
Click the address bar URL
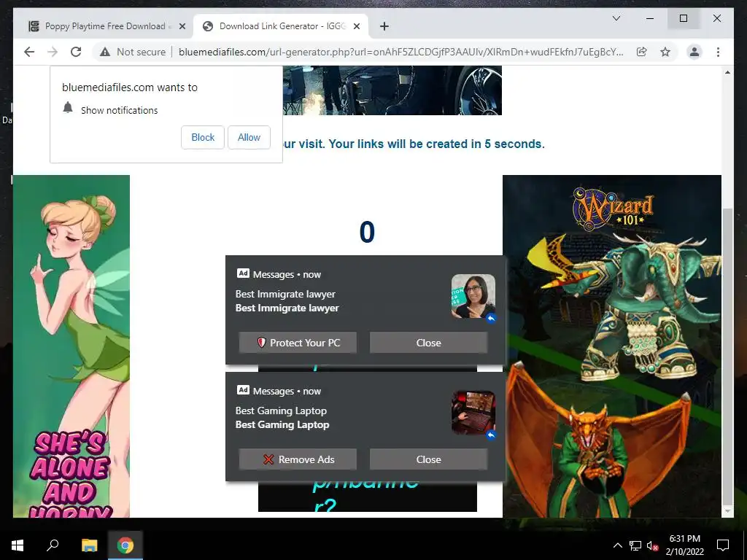400,52
